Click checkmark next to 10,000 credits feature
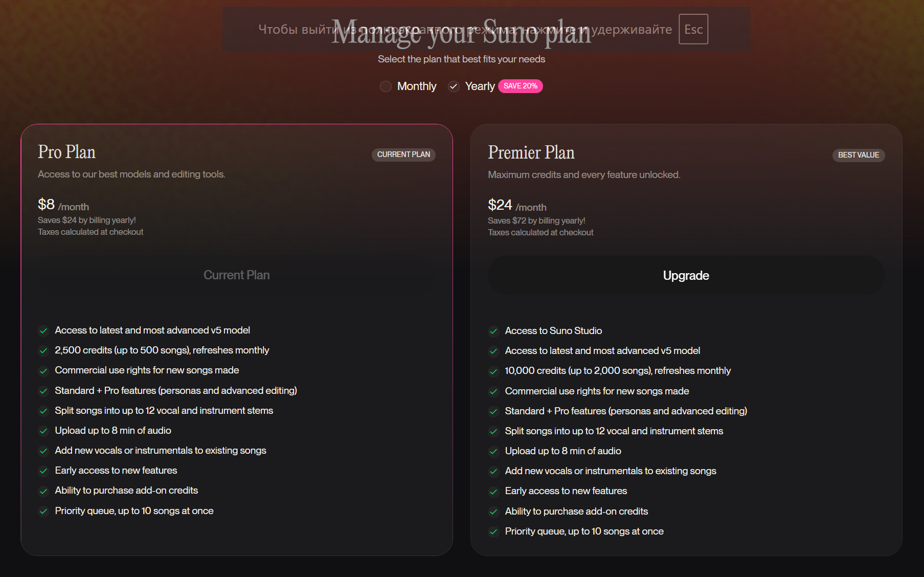This screenshot has width=924, height=577. tap(493, 371)
